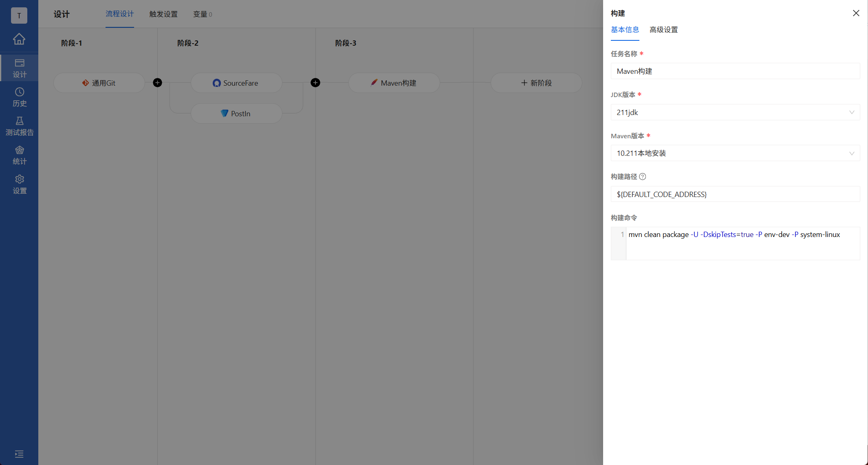Viewport: 868px width, 465px height.
Task: Click the 新阶段 add stage button
Action: [536, 83]
